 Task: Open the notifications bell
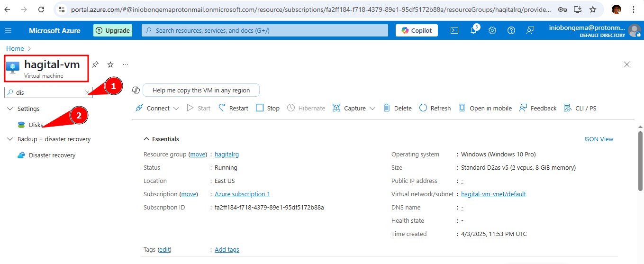coord(473,30)
